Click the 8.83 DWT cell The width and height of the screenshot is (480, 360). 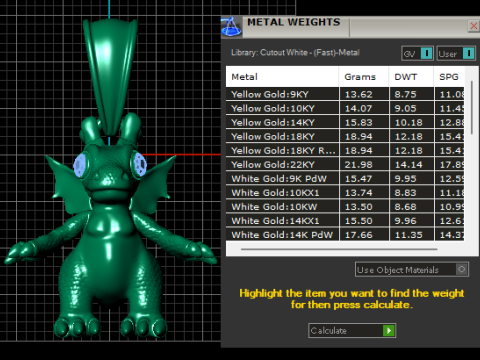412,193
